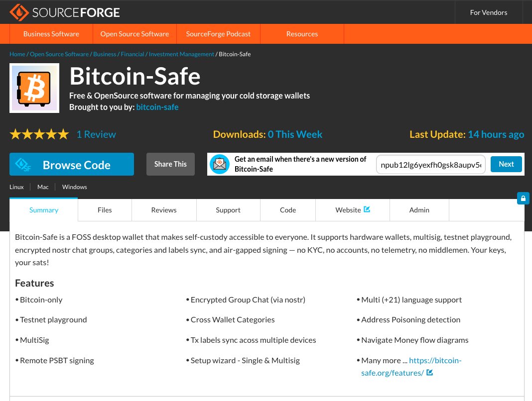The height and width of the screenshot is (401, 532).
Task: Open the bitcoin-safe.org/features link
Action: point(411,367)
